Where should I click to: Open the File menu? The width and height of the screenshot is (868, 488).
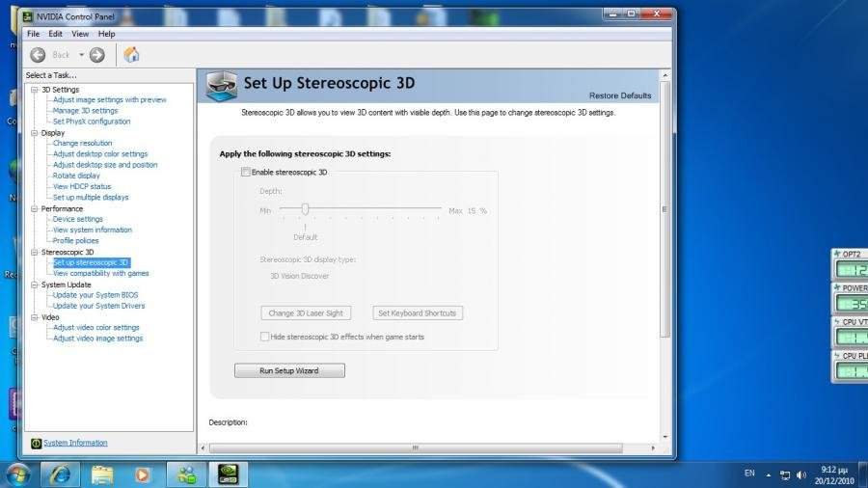(33, 34)
